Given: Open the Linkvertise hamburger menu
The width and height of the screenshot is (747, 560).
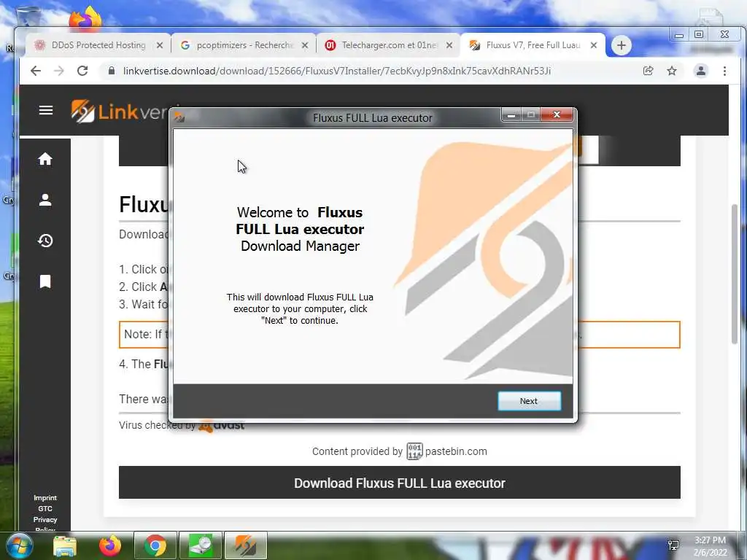Looking at the screenshot, I should pyautogui.click(x=46, y=111).
